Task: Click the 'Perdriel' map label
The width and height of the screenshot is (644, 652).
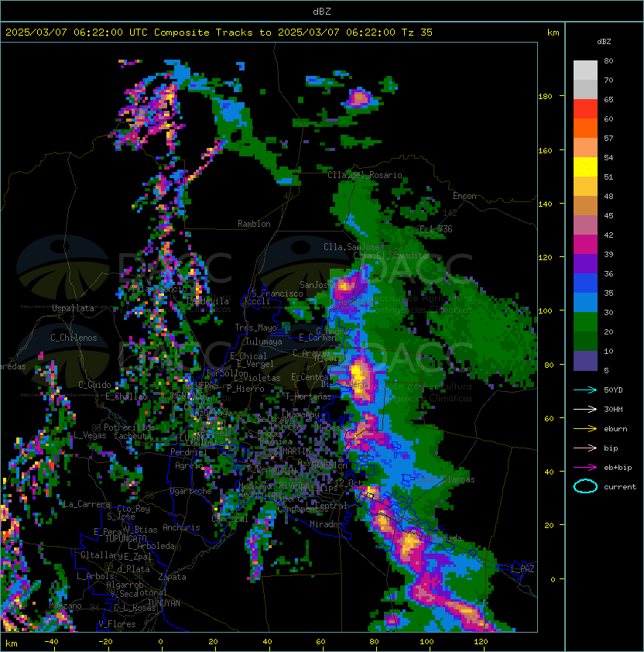Action: [188, 451]
